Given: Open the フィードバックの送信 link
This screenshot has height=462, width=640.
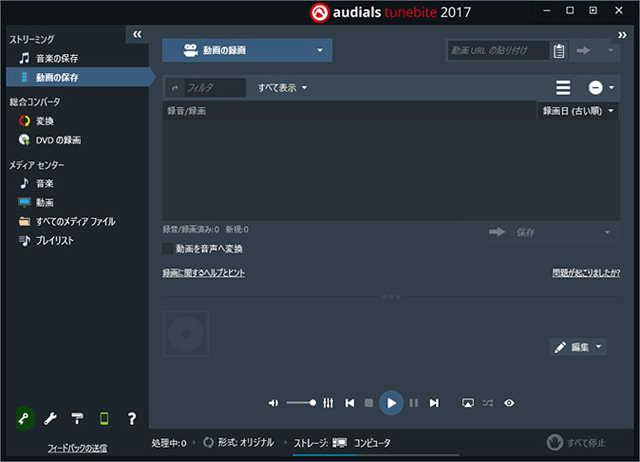Looking at the screenshot, I should pos(77,448).
